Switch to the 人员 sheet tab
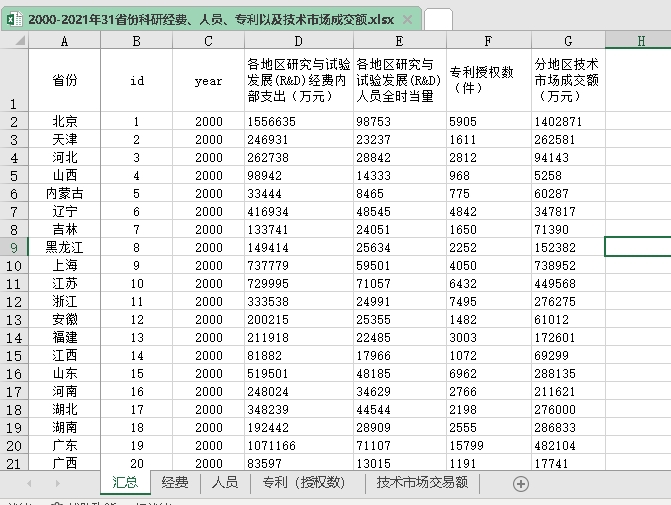Screen dimensions: 671x505 (x=225, y=482)
